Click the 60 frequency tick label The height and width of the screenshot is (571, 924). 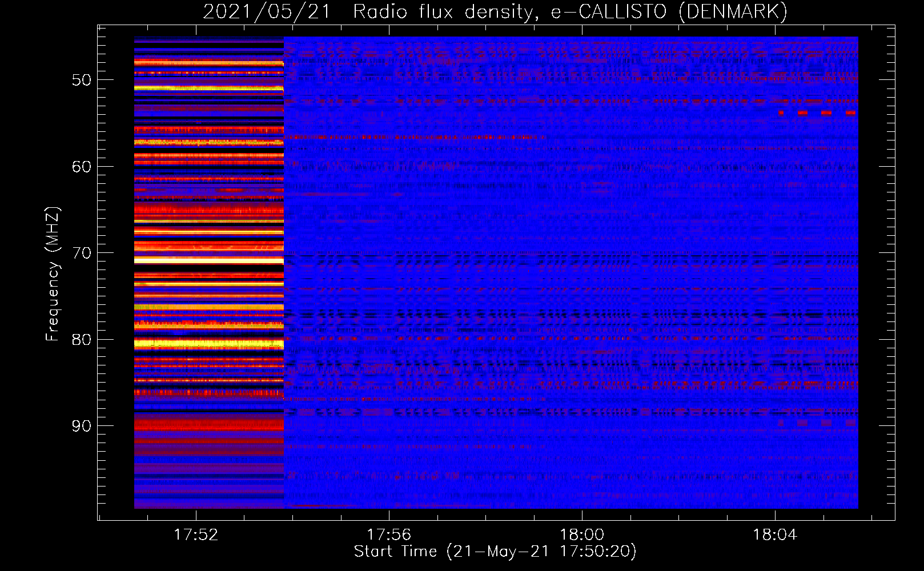click(x=82, y=167)
